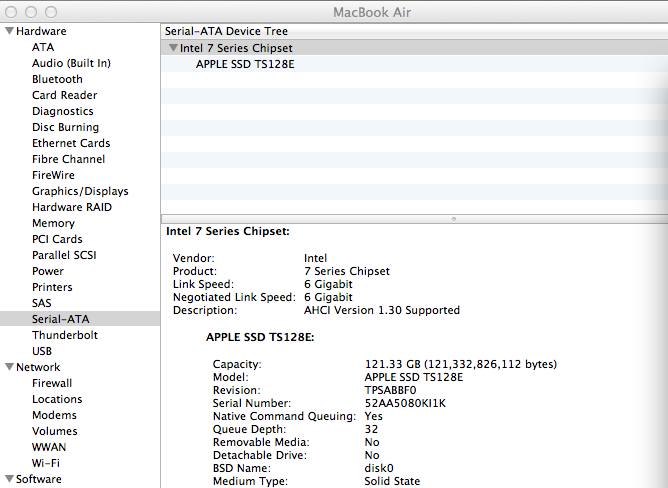Viewport: 668px width, 488px height.
Task: Click the Network category label
Action: pos(38,367)
